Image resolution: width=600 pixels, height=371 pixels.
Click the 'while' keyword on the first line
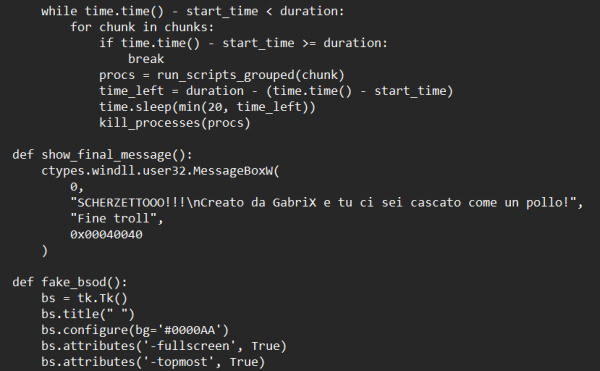pos(59,11)
